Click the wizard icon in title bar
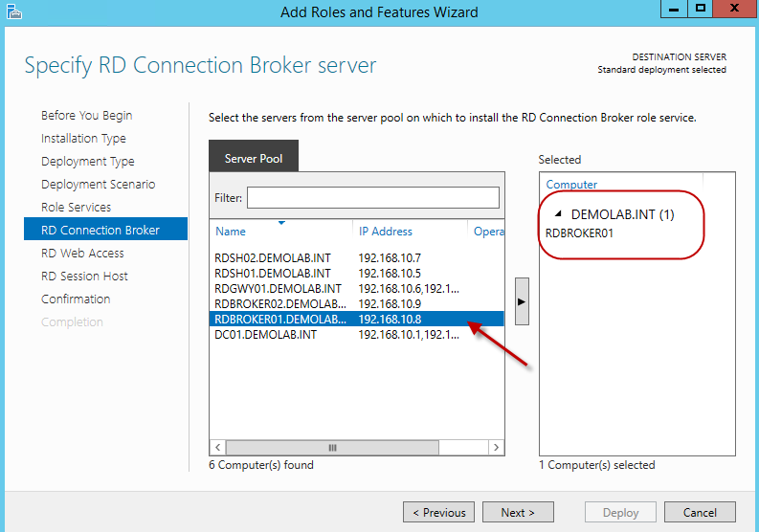Screen dimensions: 759x532 [x=11, y=11]
